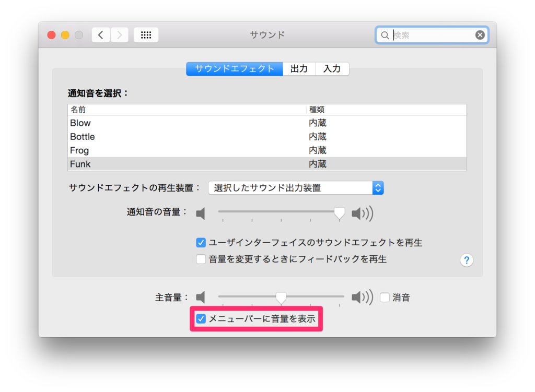Image resolution: width=535 pixels, height=392 pixels.
Task: Select the Funk alert sound row
Action: point(267,164)
